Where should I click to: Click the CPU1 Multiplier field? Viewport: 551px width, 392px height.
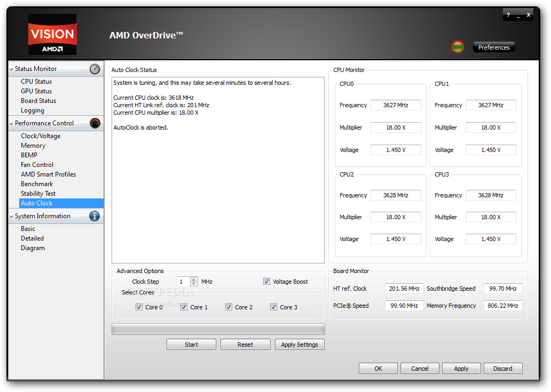point(491,127)
